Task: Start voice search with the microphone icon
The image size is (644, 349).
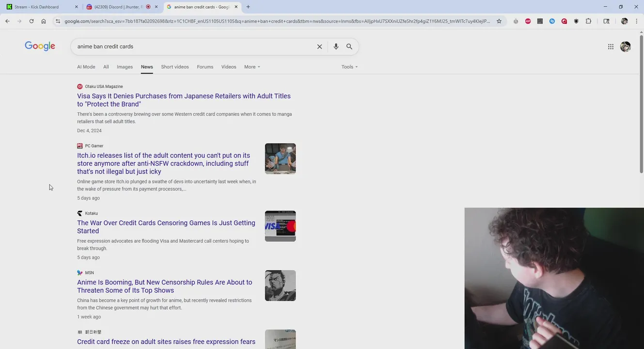Action: (x=336, y=47)
